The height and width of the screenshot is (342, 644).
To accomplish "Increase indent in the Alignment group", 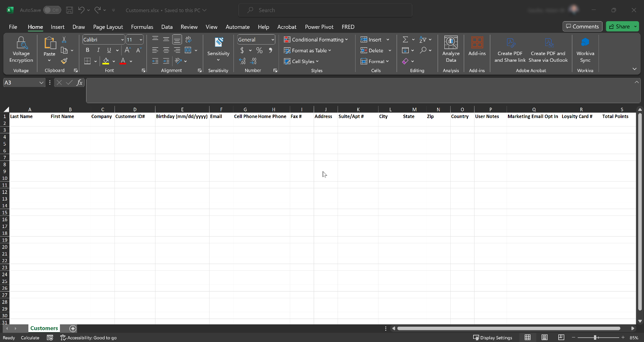I will (166, 61).
